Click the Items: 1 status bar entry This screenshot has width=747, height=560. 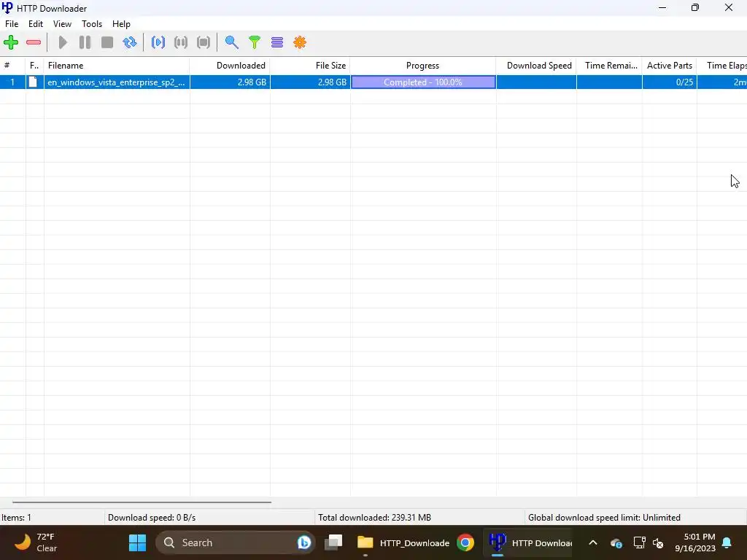(x=52, y=517)
